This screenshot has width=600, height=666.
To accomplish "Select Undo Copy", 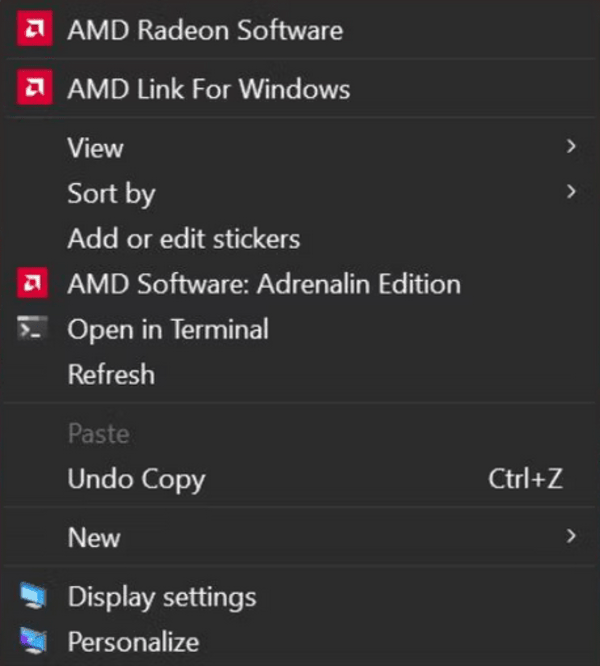I will (x=300, y=479).
